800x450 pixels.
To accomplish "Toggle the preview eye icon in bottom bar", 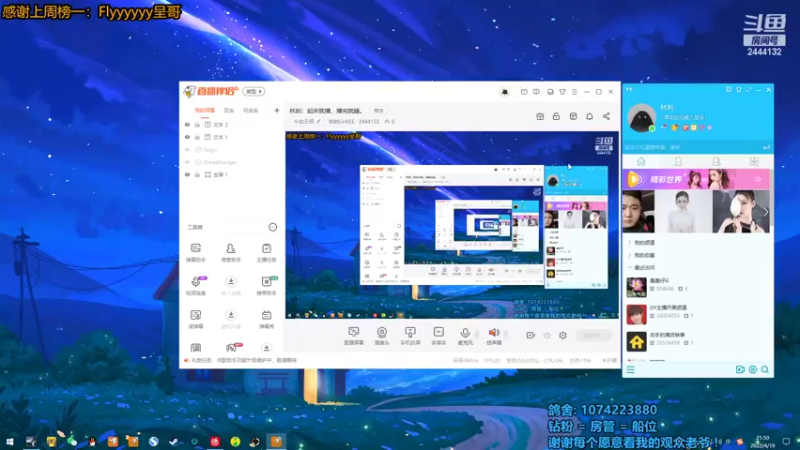I will point(547,335).
